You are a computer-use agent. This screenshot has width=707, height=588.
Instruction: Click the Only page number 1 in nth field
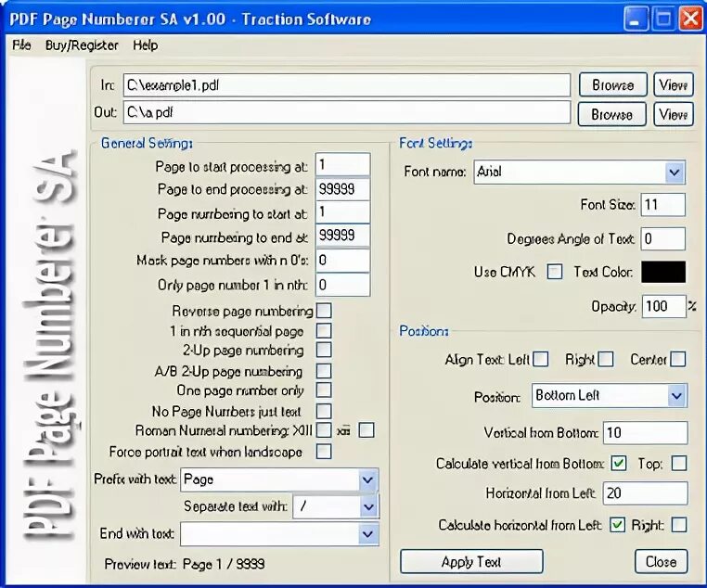[x=342, y=285]
